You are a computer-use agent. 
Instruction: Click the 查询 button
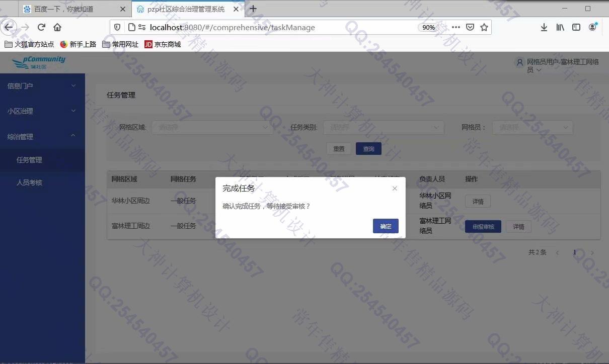[368, 149]
